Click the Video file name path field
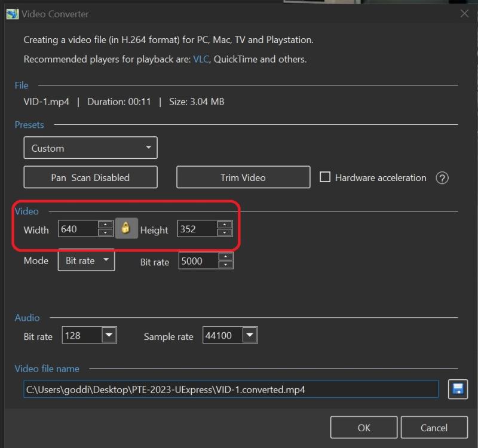 231,389
